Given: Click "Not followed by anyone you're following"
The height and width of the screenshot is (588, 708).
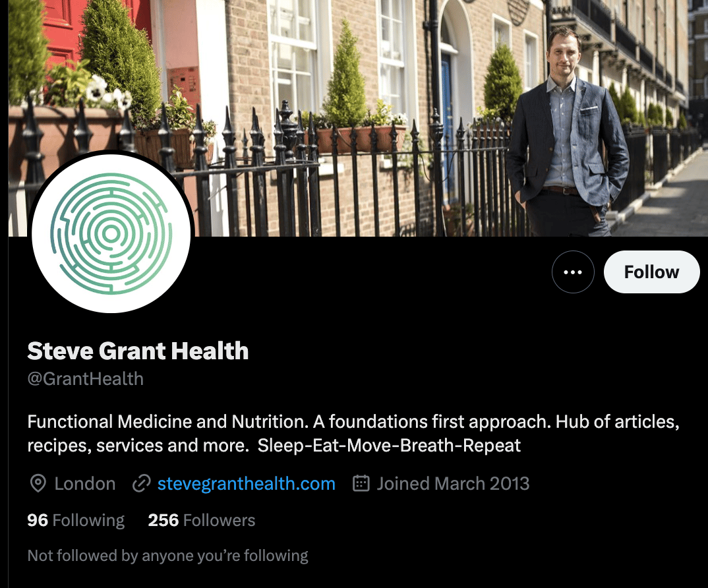Looking at the screenshot, I should [x=167, y=556].
